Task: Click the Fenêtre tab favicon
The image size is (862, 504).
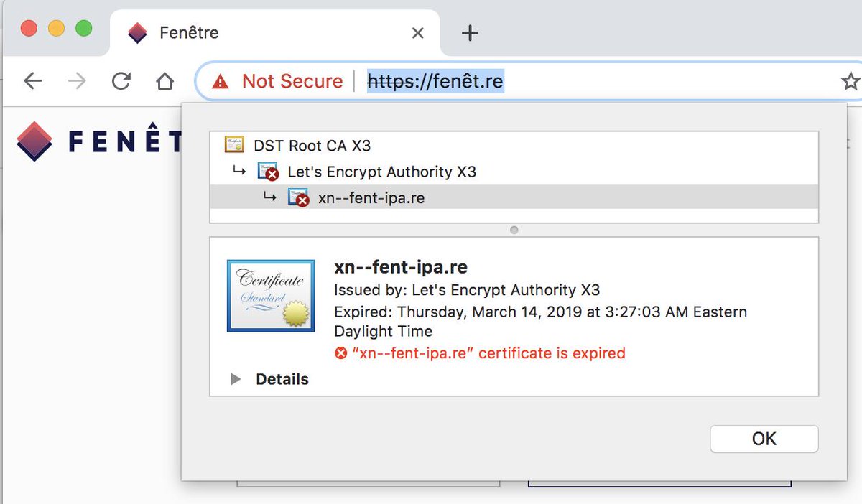Action: pos(137,33)
